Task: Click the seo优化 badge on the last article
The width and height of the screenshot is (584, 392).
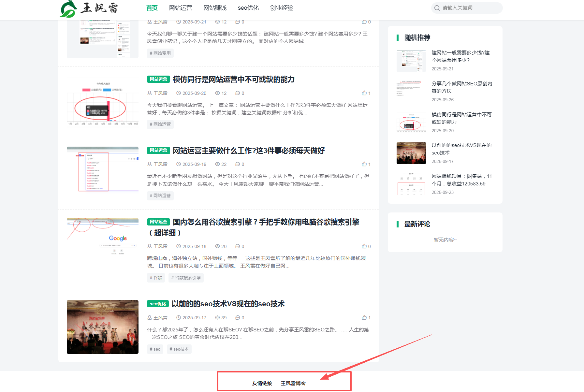Action: click(158, 304)
